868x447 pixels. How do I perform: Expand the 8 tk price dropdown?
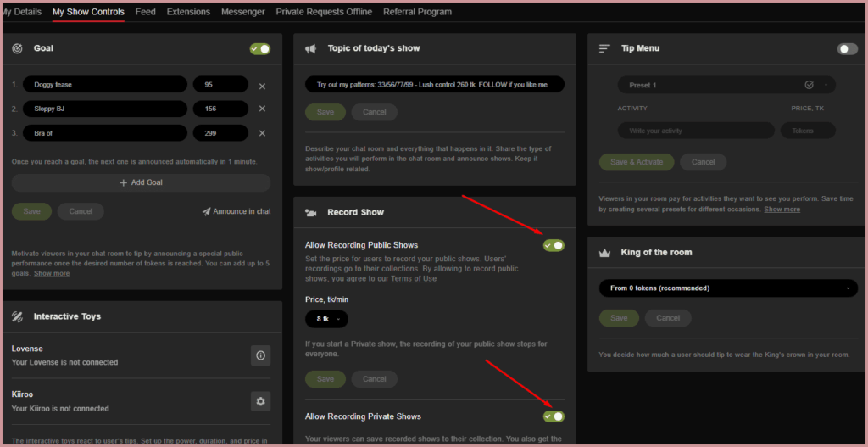[326, 319]
